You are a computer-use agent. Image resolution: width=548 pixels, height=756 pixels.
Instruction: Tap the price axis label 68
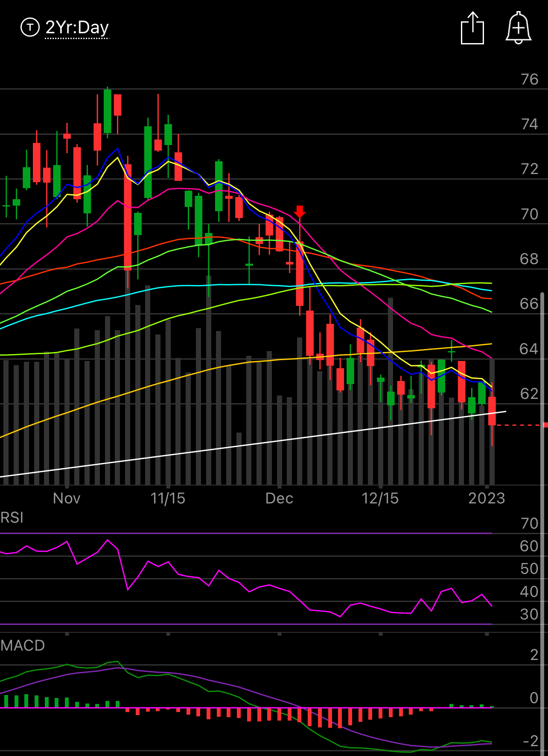(529, 259)
